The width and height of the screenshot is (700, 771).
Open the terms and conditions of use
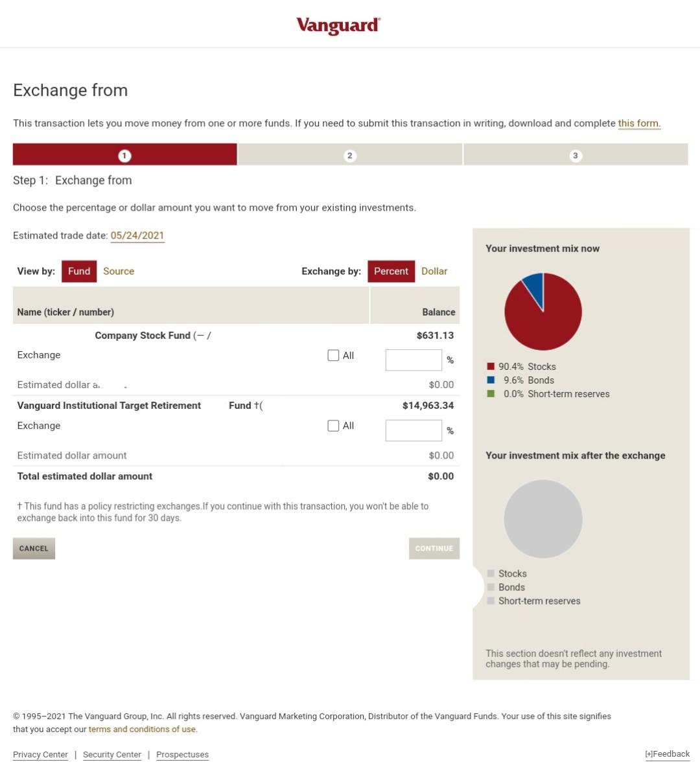[x=143, y=729]
